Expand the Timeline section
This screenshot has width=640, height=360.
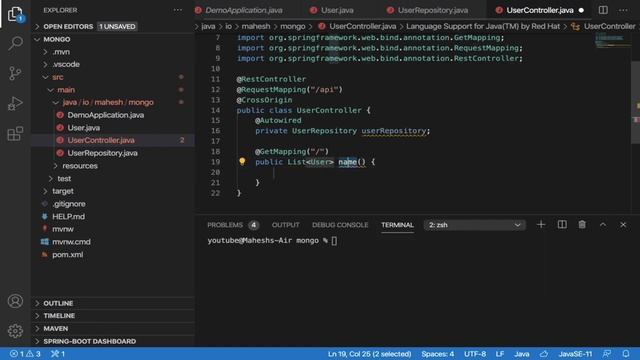pyautogui.click(x=113, y=316)
